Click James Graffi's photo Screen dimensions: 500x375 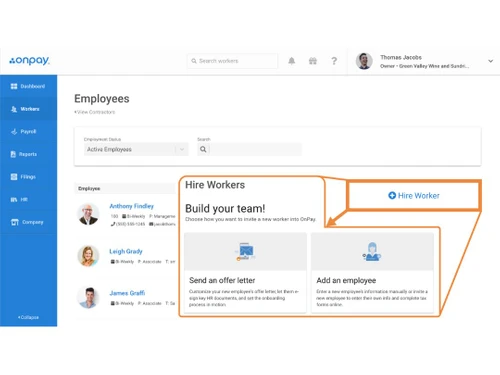coord(88,297)
